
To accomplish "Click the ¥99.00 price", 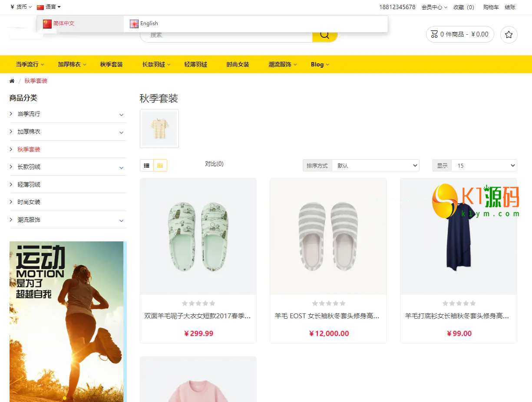I will (x=459, y=334).
